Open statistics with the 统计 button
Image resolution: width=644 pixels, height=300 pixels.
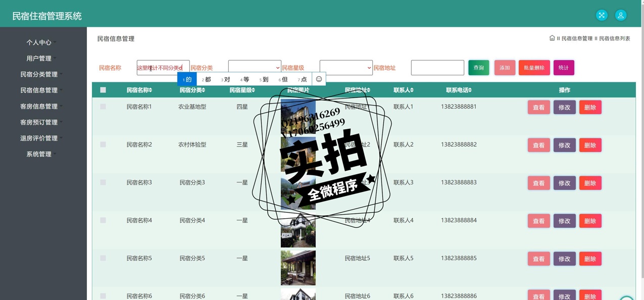pos(564,68)
